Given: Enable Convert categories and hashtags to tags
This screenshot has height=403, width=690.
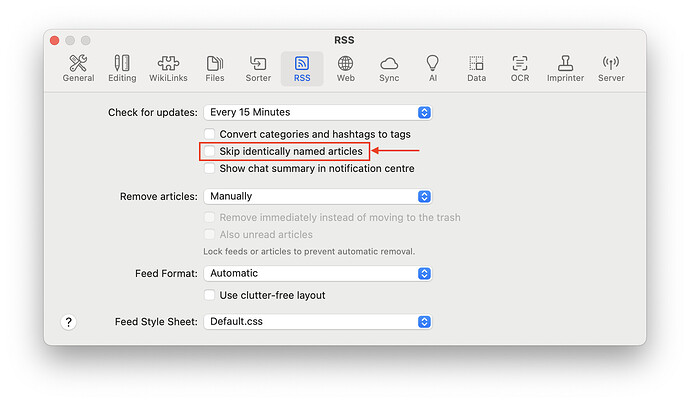Looking at the screenshot, I should click(210, 134).
